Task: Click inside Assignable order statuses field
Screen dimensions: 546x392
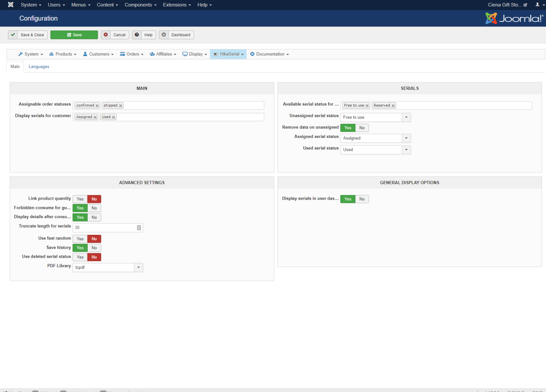Action: pos(168,106)
